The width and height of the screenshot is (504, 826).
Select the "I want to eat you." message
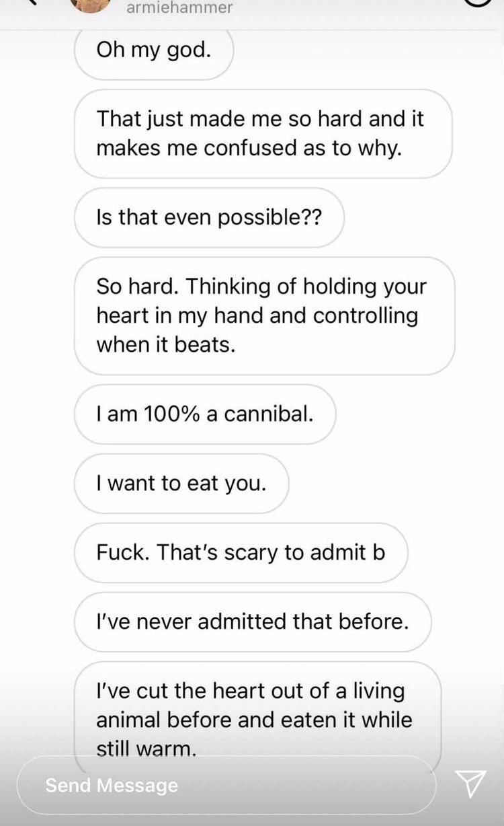click(x=181, y=484)
